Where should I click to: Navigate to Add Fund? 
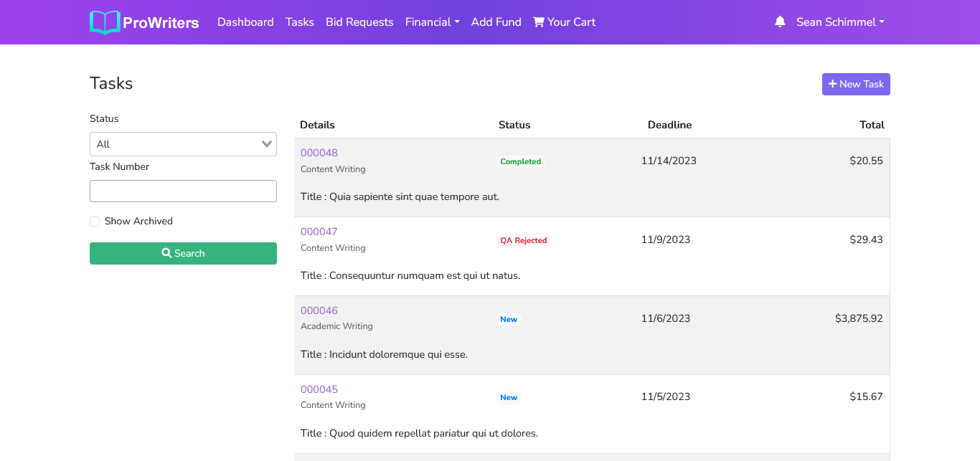click(x=496, y=22)
